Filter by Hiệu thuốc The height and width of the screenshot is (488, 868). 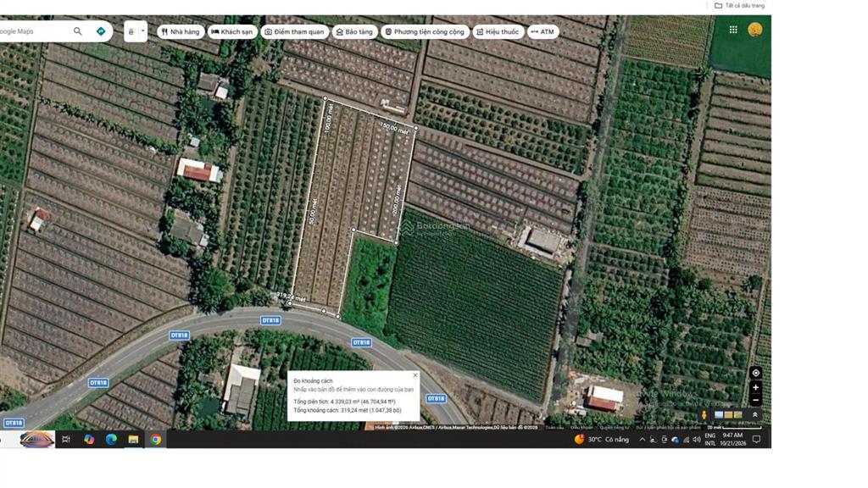(x=498, y=32)
